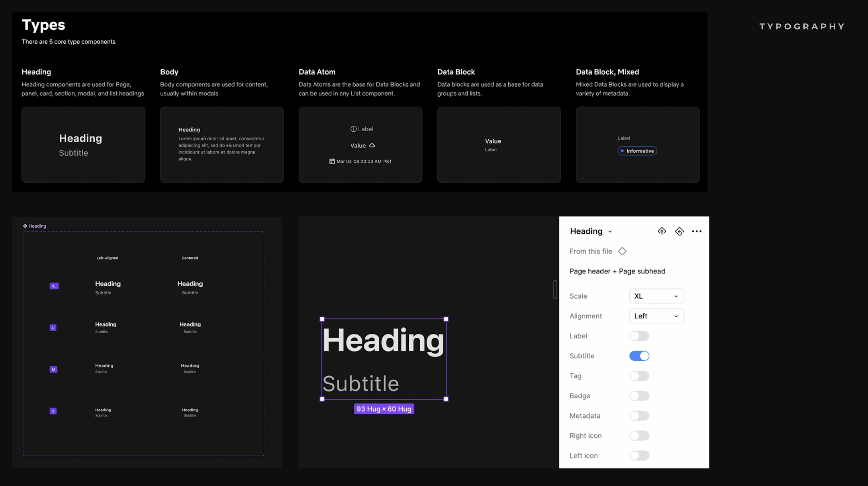Select the Data Atom preview card
This screenshot has height=486, width=868.
[360, 145]
